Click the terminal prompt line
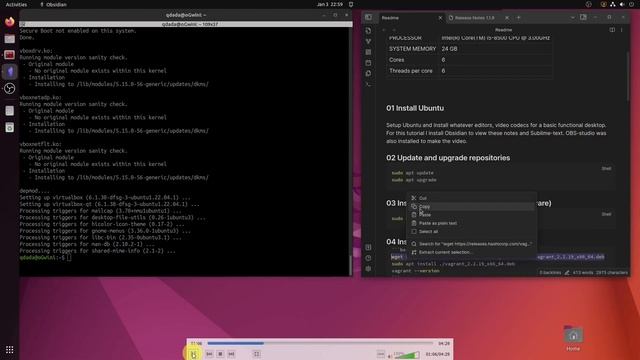This screenshot has width=640, height=360. tap(45, 258)
